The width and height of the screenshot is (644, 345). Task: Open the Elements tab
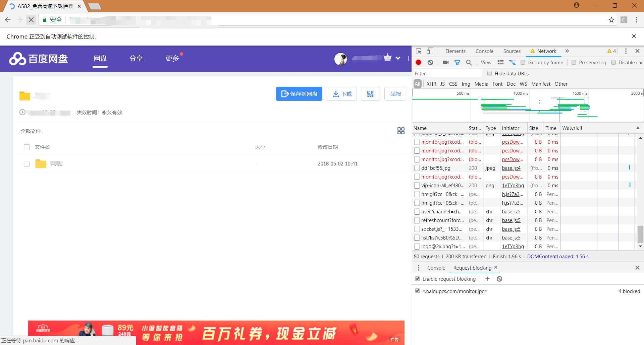point(455,51)
